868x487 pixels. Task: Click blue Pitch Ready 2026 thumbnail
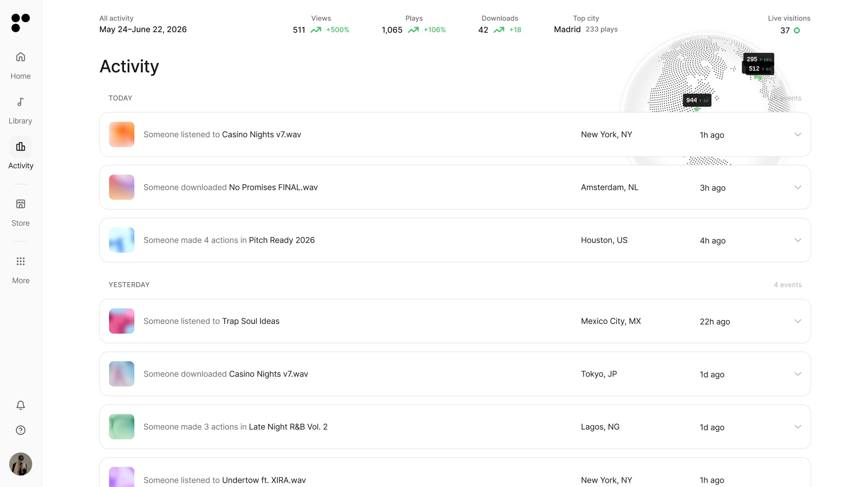[122, 240]
